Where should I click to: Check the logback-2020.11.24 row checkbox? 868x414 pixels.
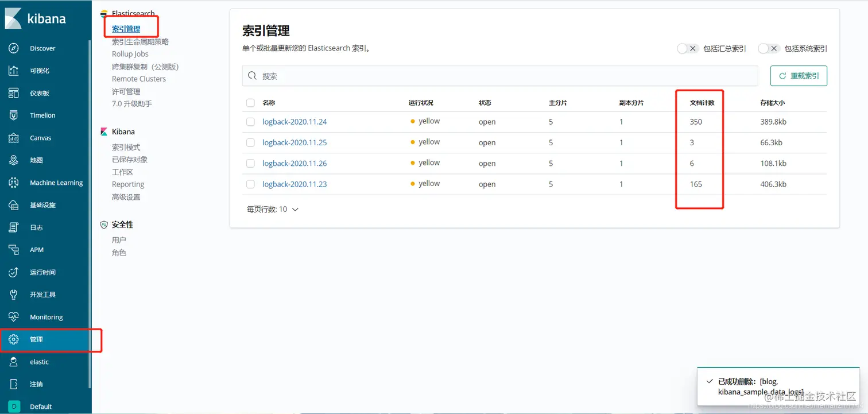[250, 122]
